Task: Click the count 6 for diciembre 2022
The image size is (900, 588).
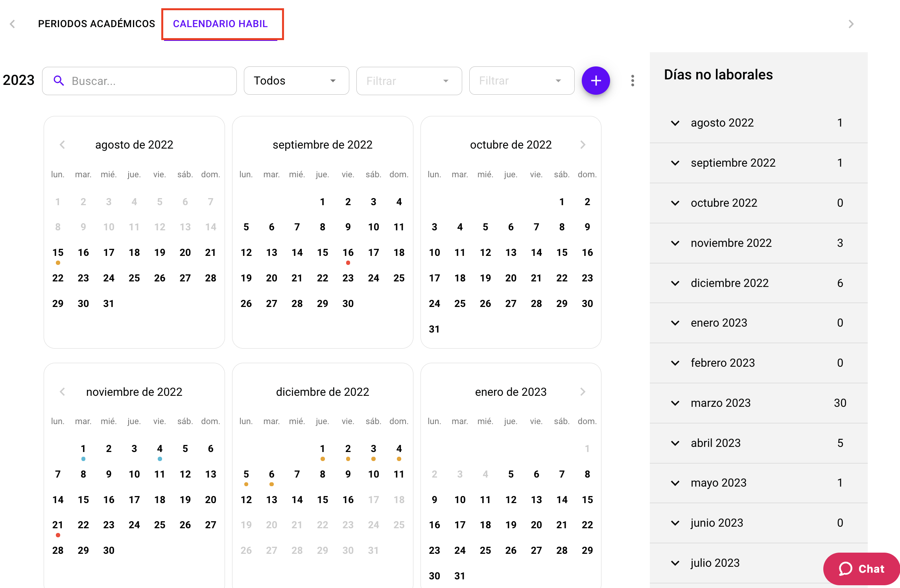Action: [x=840, y=283]
